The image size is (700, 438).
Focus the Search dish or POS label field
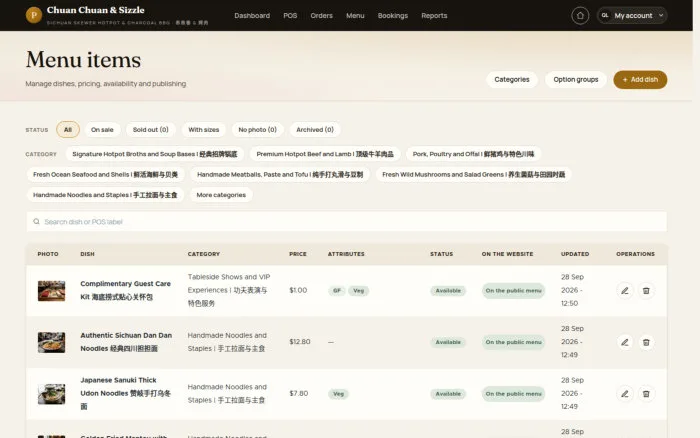point(346,221)
